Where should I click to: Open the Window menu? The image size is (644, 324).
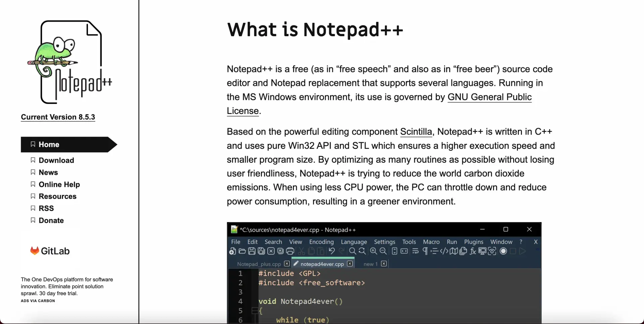(501, 242)
